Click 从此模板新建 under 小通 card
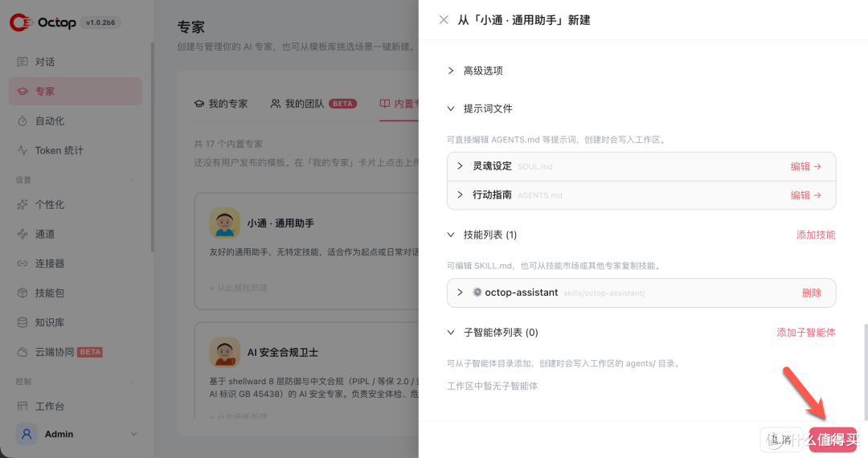The image size is (868, 458). [238, 288]
